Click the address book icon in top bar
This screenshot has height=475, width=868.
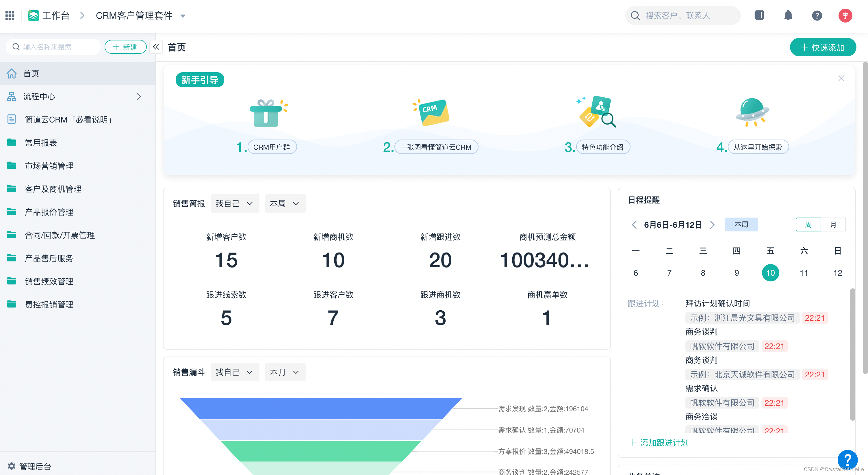click(x=759, y=16)
